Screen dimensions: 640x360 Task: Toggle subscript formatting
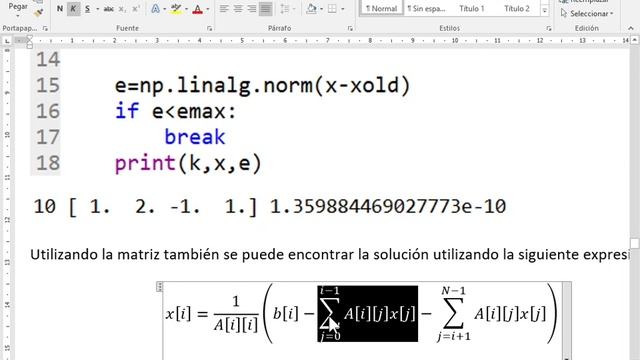[x=122, y=9]
